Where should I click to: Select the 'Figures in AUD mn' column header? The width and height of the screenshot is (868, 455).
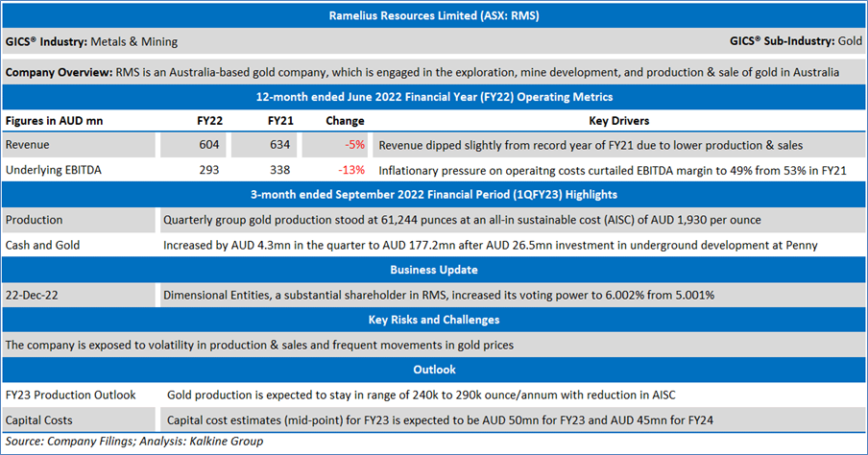click(54, 121)
